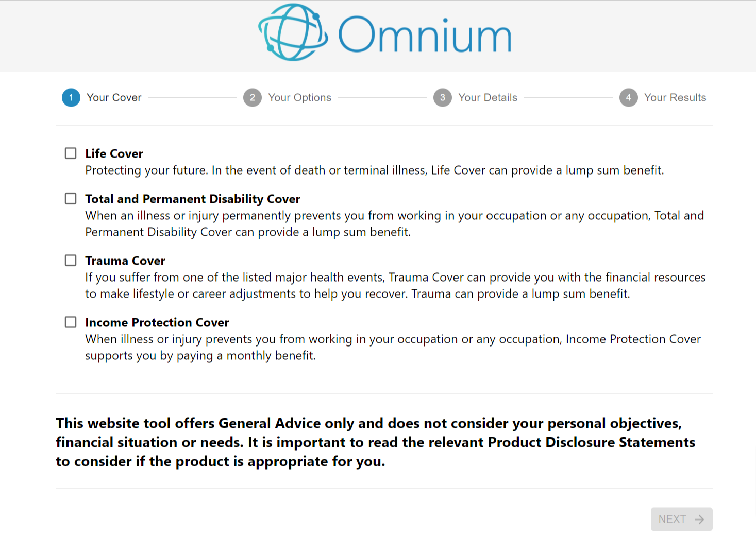Jump to the Your Results step
Screen dimensions: 756x536
click(675, 97)
